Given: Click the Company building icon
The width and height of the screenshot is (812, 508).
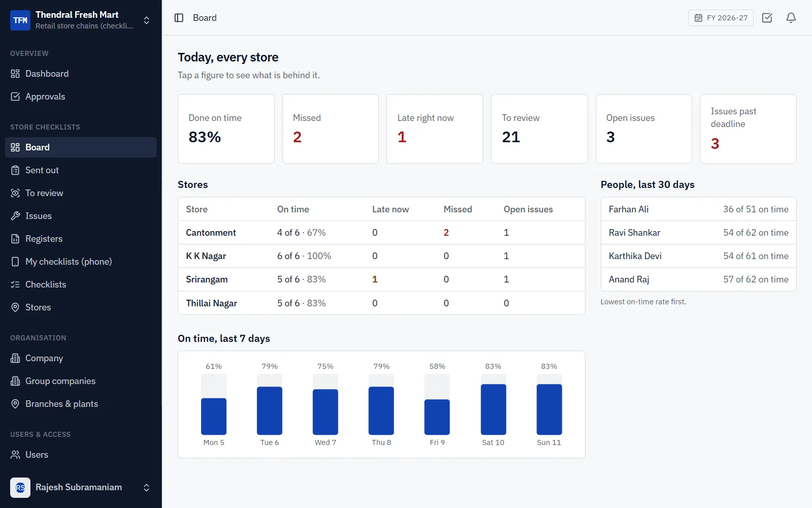Looking at the screenshot, I should tap(15, 358).
